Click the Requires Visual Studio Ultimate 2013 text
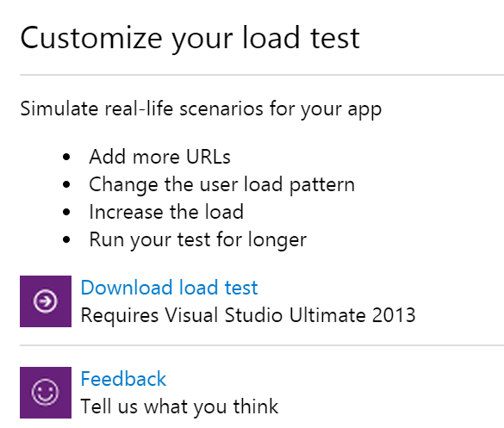Screen dimensions: 504x428 (x=248, y=315)
